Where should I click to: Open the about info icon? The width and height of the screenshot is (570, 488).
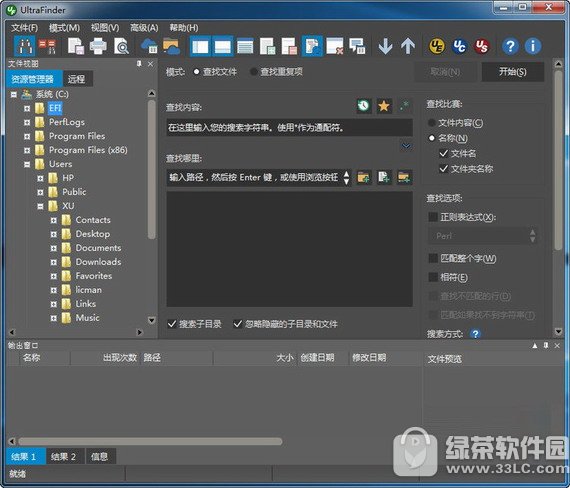[533, 46]
